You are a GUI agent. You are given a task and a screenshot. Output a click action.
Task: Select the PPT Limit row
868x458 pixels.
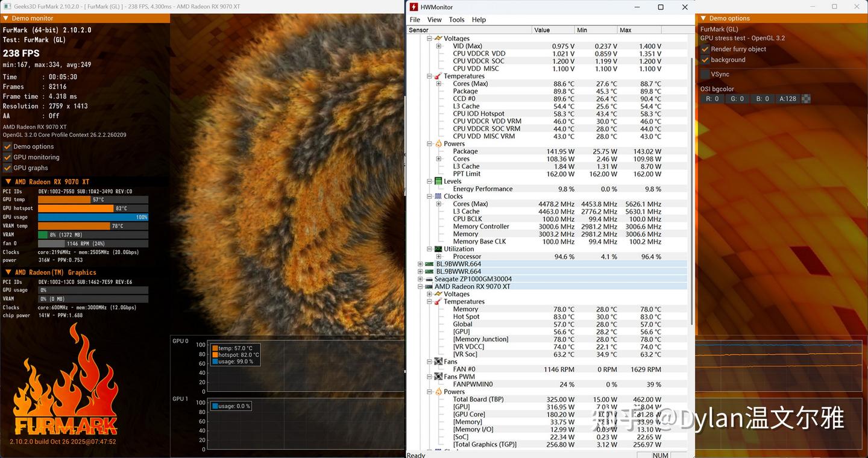click(x=547, y=174)
